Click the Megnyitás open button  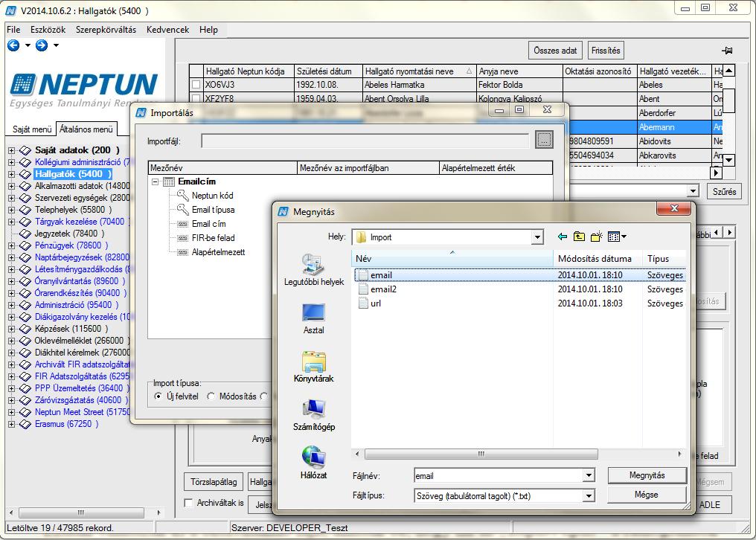(x=647, y=475)
